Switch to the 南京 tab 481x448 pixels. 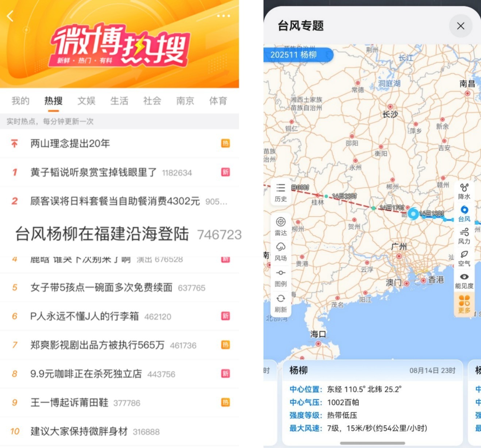pyautogui.click(x=185, y=101)
